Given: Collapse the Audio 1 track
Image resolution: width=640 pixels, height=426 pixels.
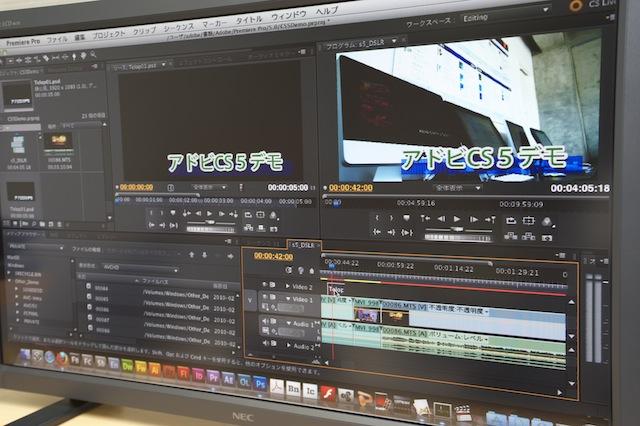Looking at the screenshot, I should pyautogui.click(x=289, y=323).
